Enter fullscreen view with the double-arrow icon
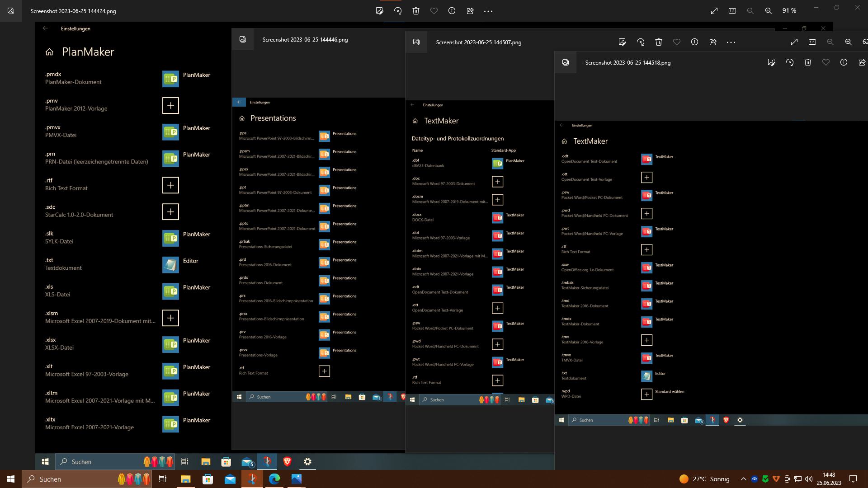This screenshot has width=868, height=488. (714, 11)
